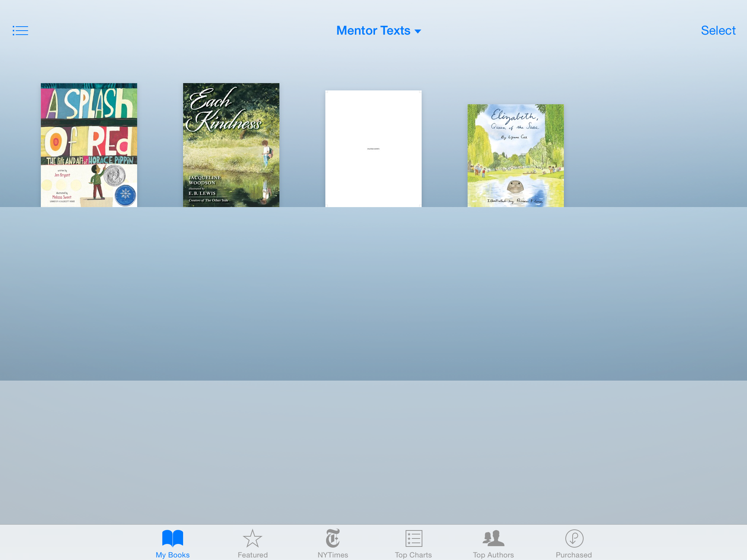Click the Top Authors people icon

click(493, 538)
